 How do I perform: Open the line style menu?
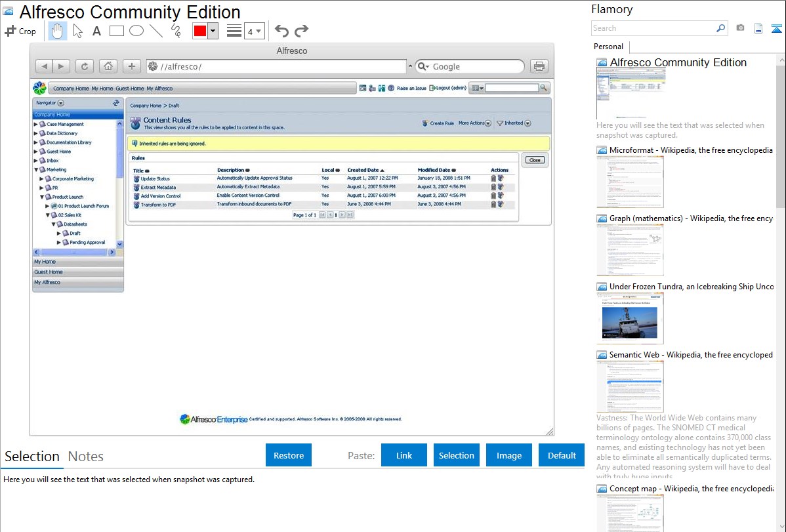coord(234,31)
